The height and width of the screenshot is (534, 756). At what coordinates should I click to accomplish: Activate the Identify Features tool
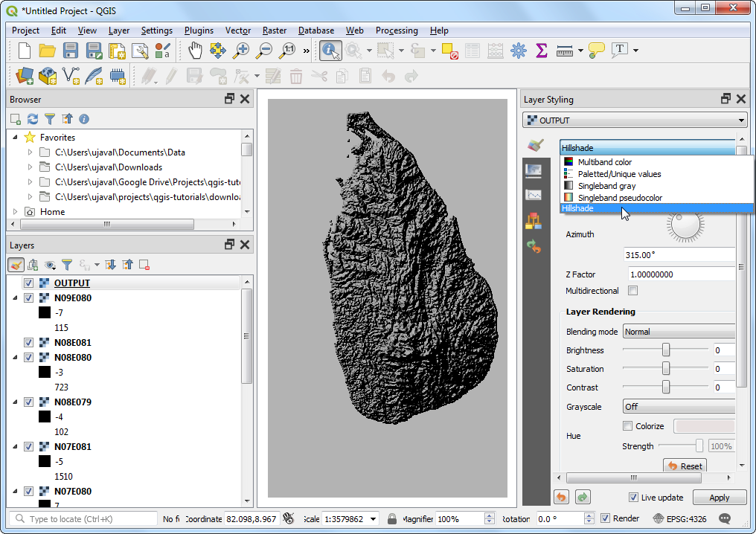pos(330,51)
